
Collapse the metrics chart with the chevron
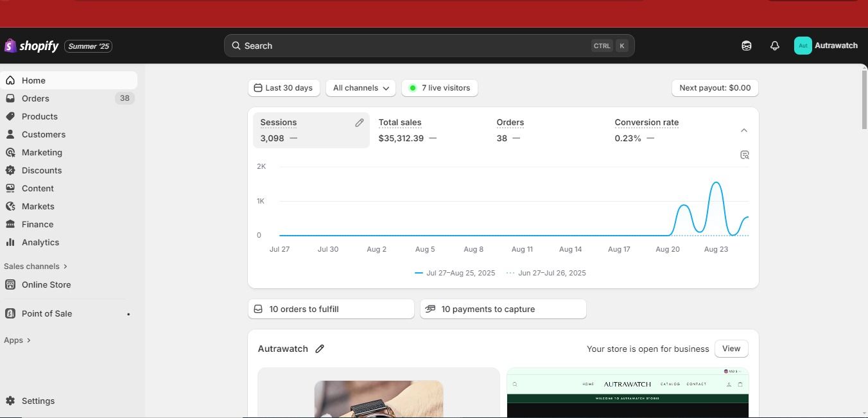(744, 130)
